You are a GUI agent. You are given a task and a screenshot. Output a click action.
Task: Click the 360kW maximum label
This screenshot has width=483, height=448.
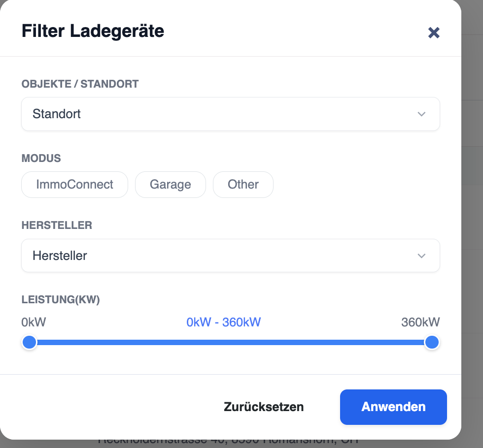(420, 322)
